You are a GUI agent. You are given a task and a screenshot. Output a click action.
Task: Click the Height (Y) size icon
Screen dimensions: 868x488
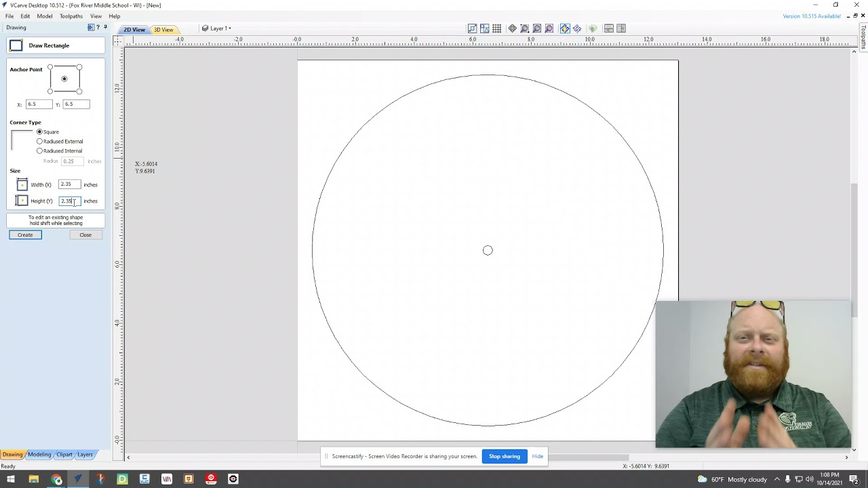click(22, 201)
